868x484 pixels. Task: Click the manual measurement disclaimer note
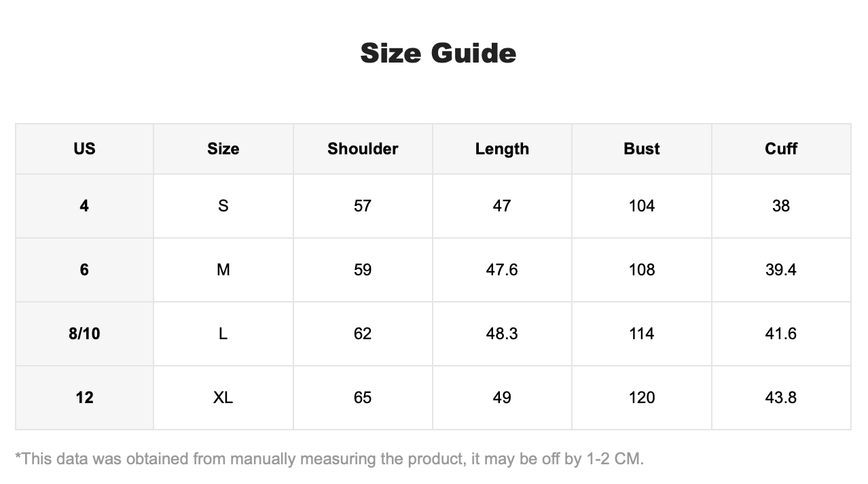pyautogui.click(x=329, y=459)
